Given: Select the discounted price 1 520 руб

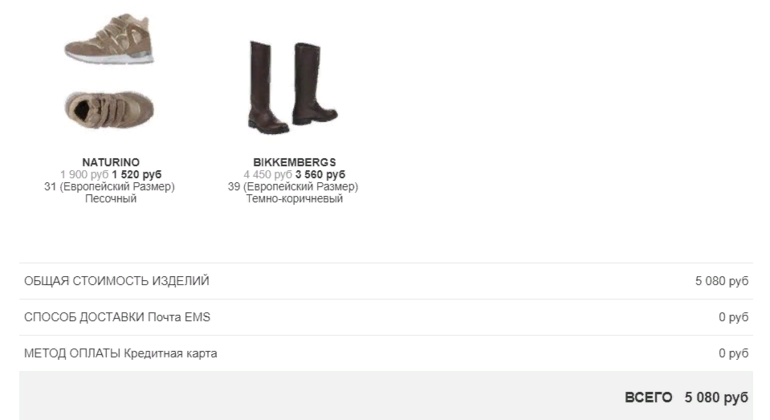Looking at the screenshot, I should tap(137, 174).
